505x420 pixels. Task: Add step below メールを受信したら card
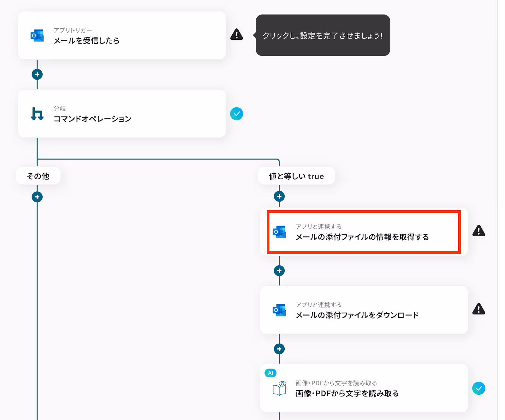tap(37, 75)
